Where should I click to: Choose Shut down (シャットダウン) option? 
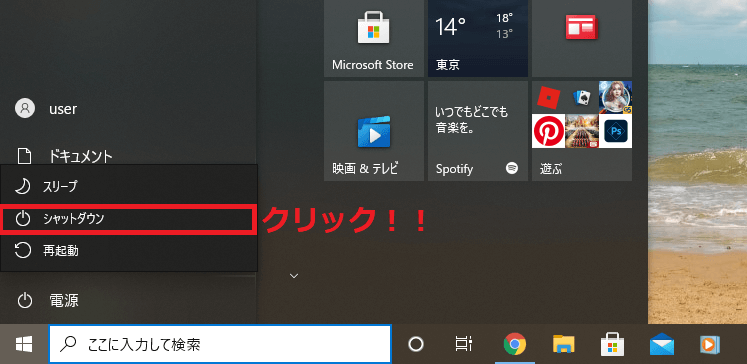129,219
